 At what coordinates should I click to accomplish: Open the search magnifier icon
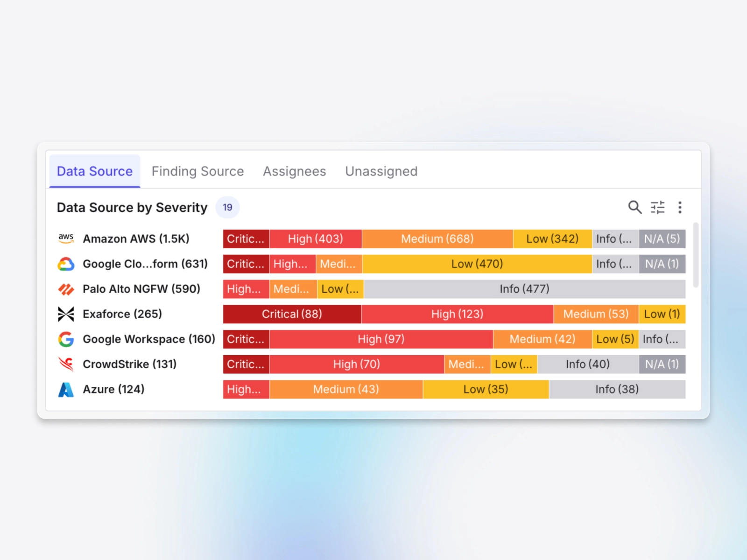pyautogui.click(x=634, y=207)
